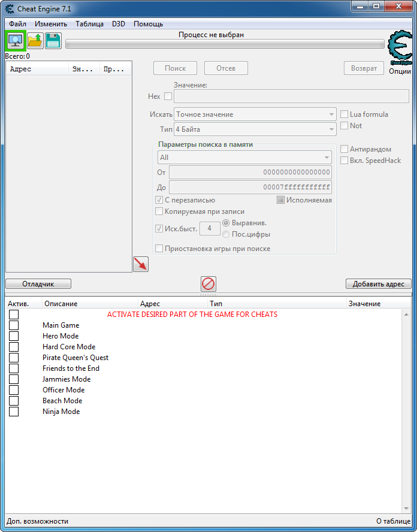Open the process list computer icon

(15, 41)
